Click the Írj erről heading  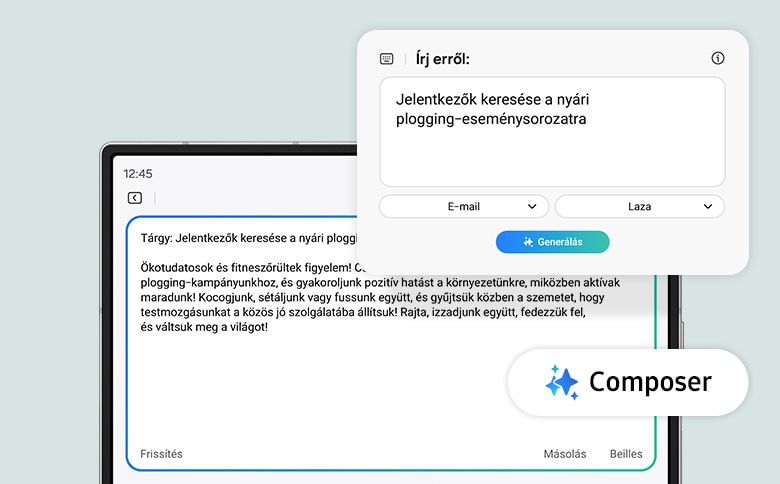click(442, 59)
